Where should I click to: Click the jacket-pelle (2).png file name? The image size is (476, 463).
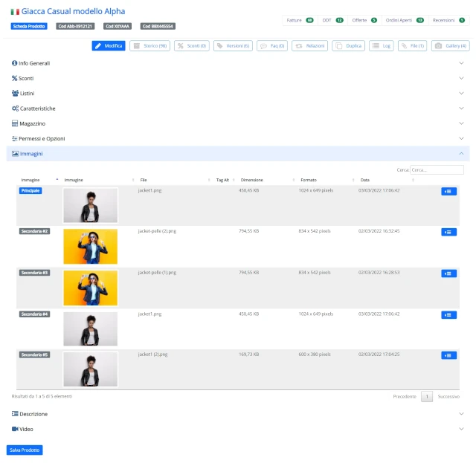pos(157,231)
